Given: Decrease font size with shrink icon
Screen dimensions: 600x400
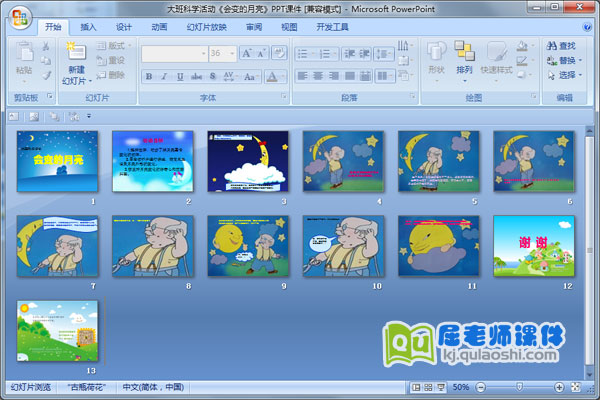Looking at the screenshot, I should pos(262,53).
